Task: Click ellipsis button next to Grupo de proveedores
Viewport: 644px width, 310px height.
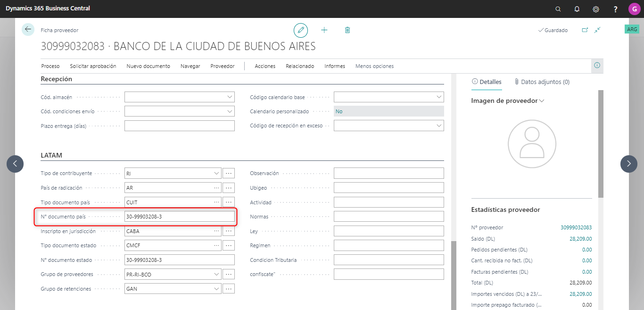Action: (229, 274)
